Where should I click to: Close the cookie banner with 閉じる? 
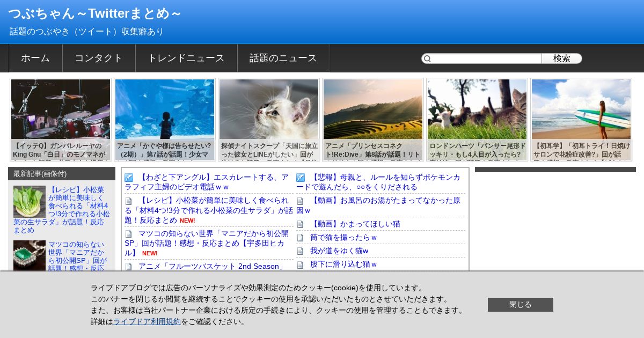[x=521, y=305]
